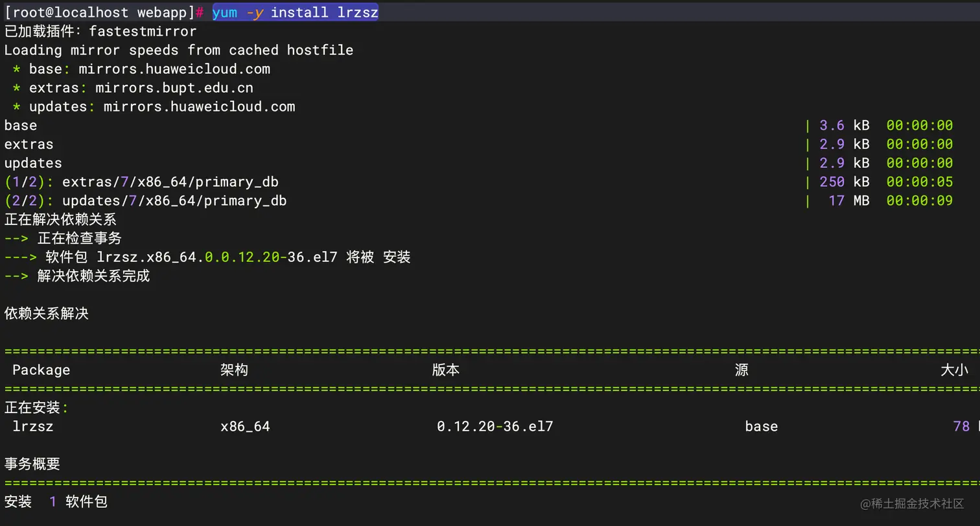The height and width of the screenshot is (526, 980).
Task: Click the '17 MB' download size
Action: (x=849, y=200)
